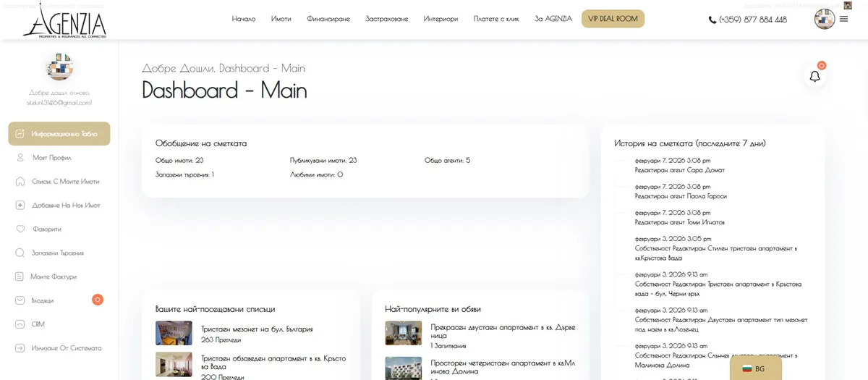Click the Добавяне На Нов Имот plus icon
The image size is (868, 380).
click(20, 206)
